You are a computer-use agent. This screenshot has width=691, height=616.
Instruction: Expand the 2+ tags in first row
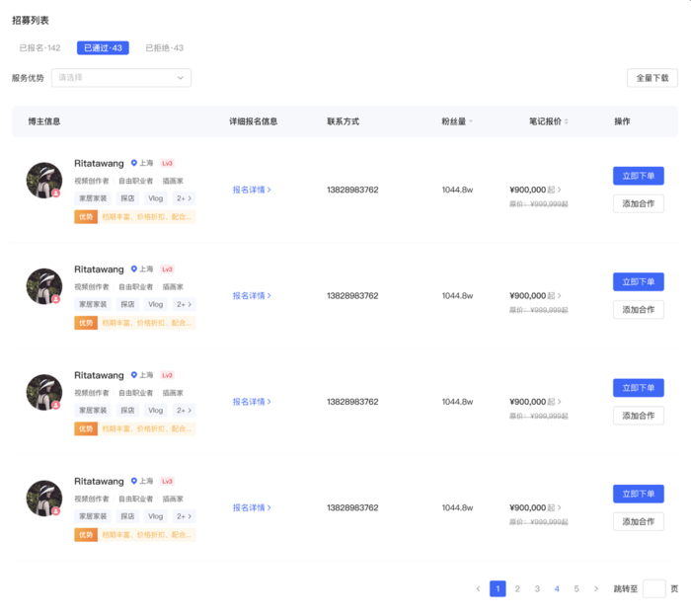pyautogui.click(x=184, y=197)
